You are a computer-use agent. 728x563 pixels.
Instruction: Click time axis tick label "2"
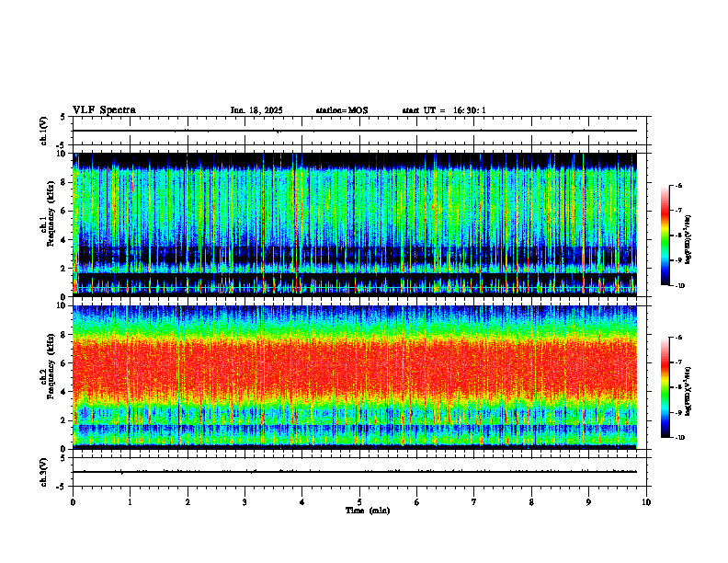tap(188, 502)
